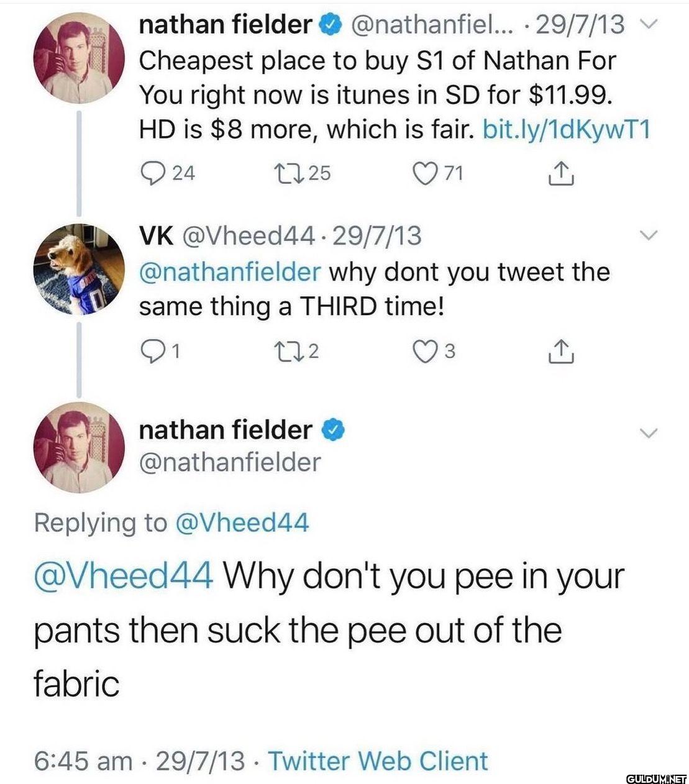Expand options chevron on VK's tweet
This screenshot has height=784, width=689.
tap(648, 235)
